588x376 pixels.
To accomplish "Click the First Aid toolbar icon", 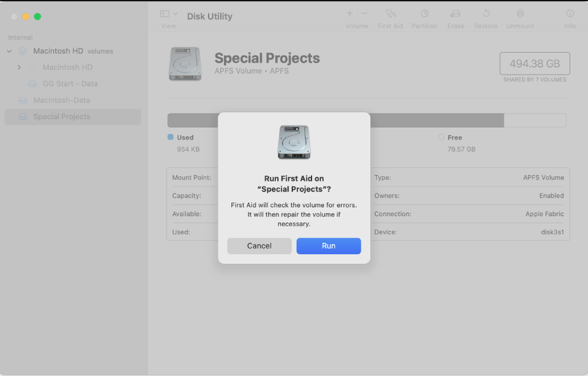I will pos(390,13).
